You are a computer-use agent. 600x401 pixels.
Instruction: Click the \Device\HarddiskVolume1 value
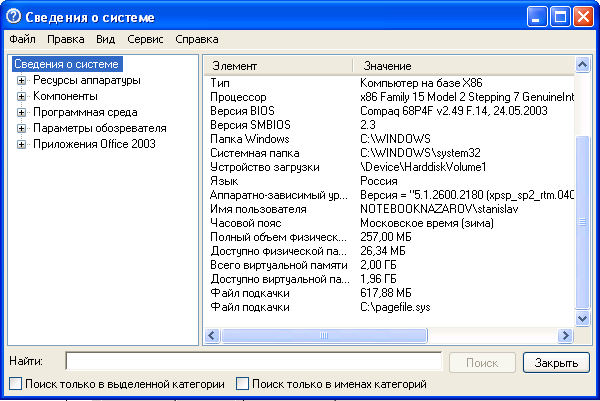pyautogui.click(x=423, y=167)
